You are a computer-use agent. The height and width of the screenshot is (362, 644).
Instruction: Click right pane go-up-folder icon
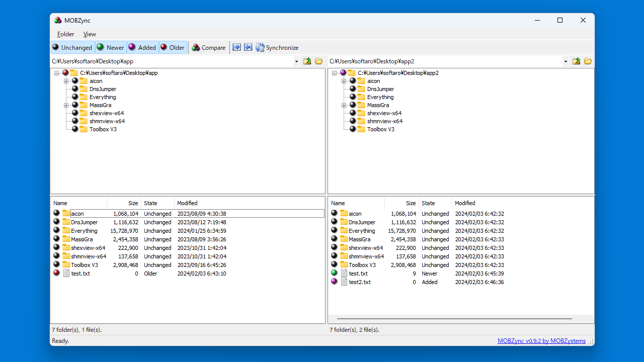point(576,61)
